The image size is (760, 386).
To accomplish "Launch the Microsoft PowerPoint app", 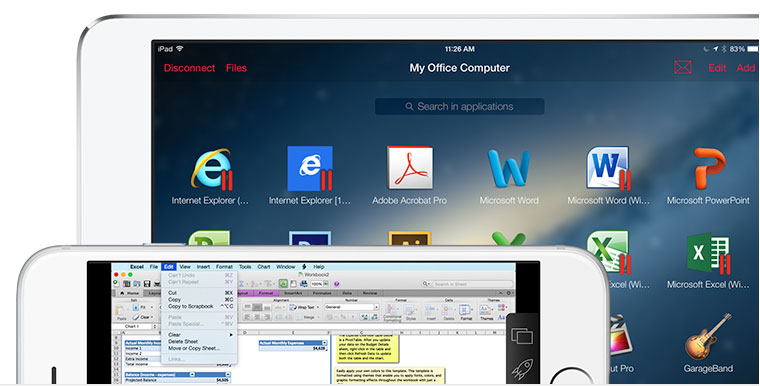I will click(709, 168).
